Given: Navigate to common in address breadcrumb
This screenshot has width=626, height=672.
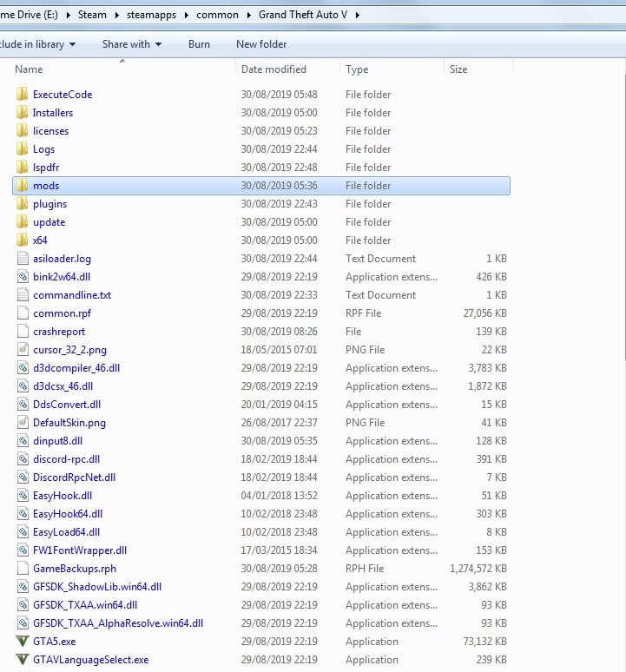Looking at the screenshot, I should [x=217, y=16].
